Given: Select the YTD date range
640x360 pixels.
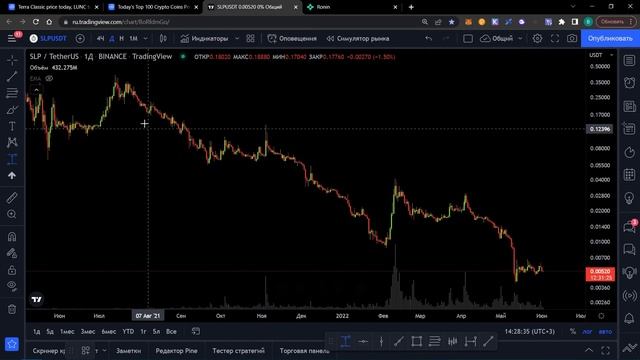Looking at the screenshot, I should 128,331.
